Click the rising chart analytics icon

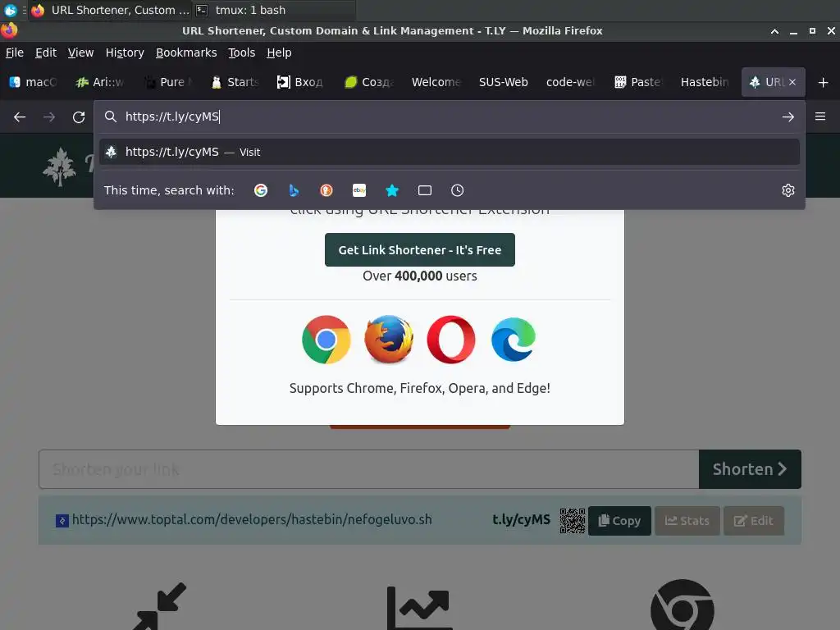[419, 608]
